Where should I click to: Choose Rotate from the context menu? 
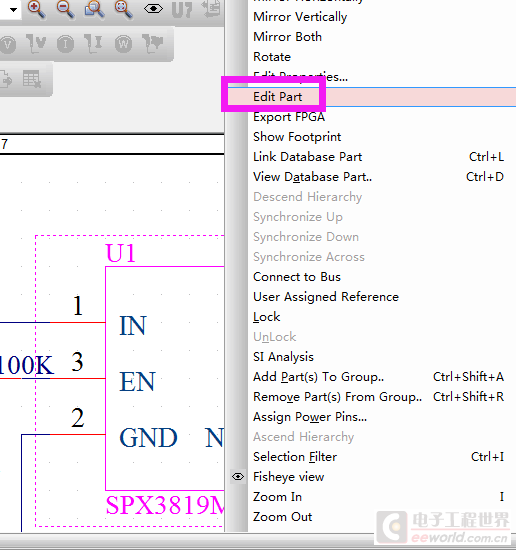coord(272,57)
